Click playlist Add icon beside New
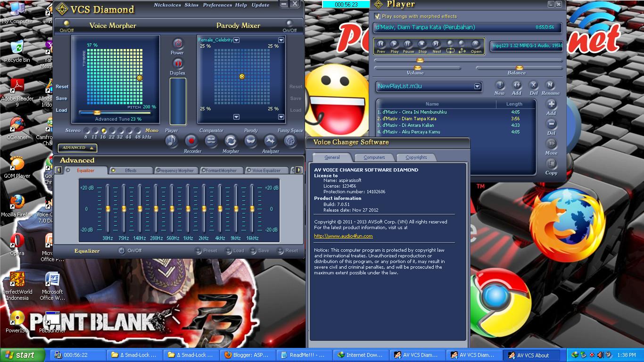The width and height of the screenshot is (644, 362). [517, 85]
